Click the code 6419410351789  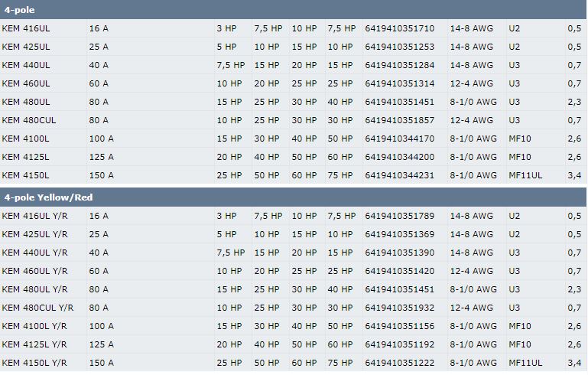click(x=400, y=217)
